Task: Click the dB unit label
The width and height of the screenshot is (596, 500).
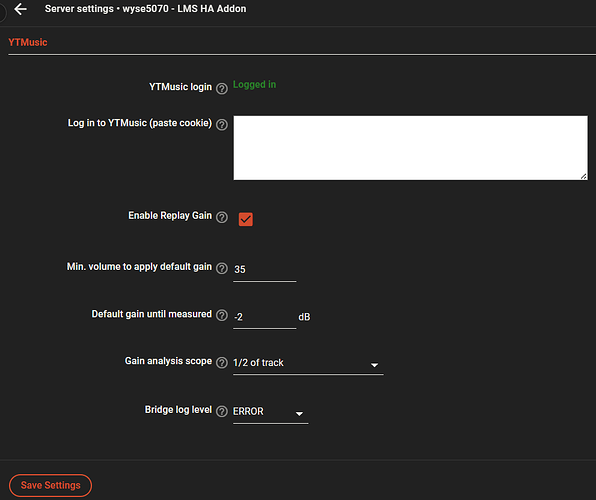Action: pyautogui.click(x=304, y=317)
